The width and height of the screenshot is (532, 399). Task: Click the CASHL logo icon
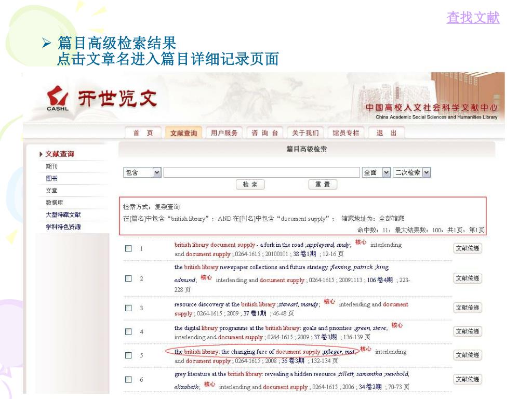[57, 98]
